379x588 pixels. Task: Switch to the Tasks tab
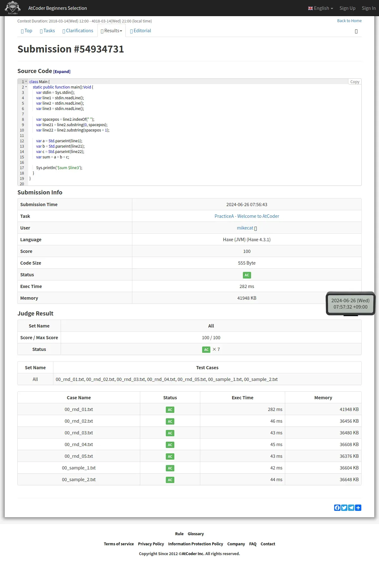47,31
